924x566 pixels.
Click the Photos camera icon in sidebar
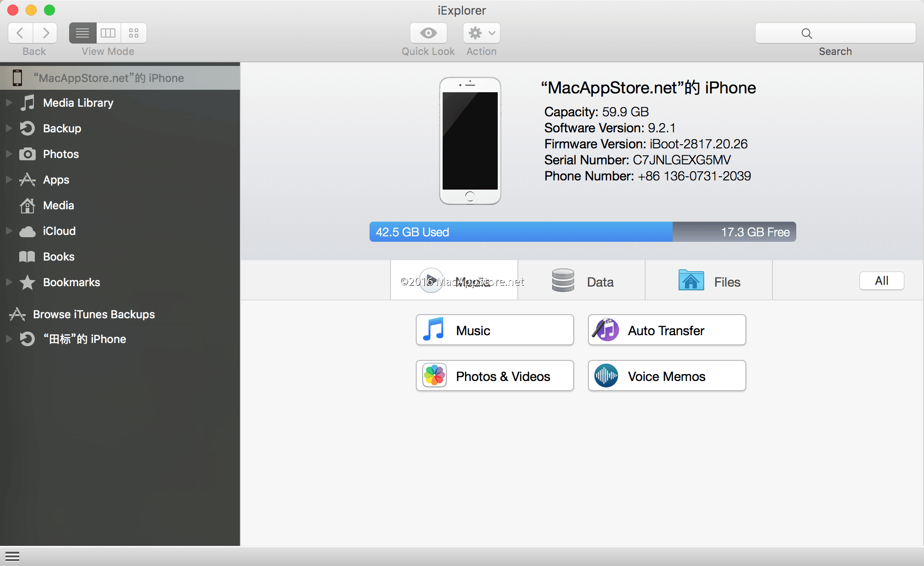(x=27, y=154)
